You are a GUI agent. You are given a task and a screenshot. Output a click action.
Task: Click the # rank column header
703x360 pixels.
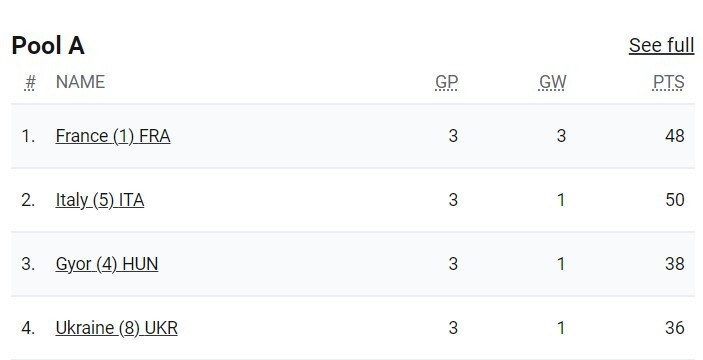point(30,82)
